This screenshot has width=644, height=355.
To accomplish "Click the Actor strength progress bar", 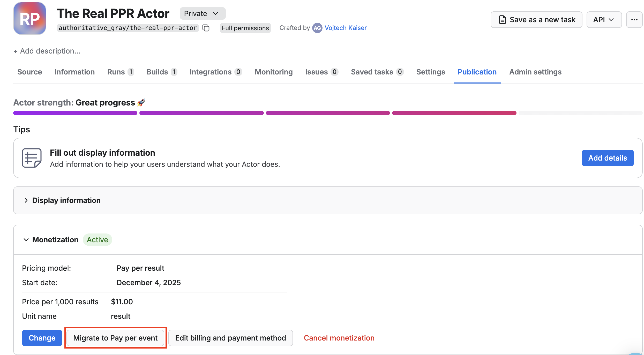I will (328, 113).
